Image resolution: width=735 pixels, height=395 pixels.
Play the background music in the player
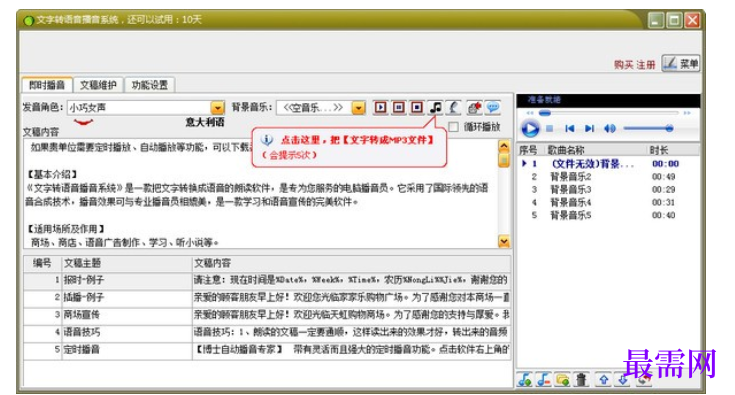coord(530,128)
